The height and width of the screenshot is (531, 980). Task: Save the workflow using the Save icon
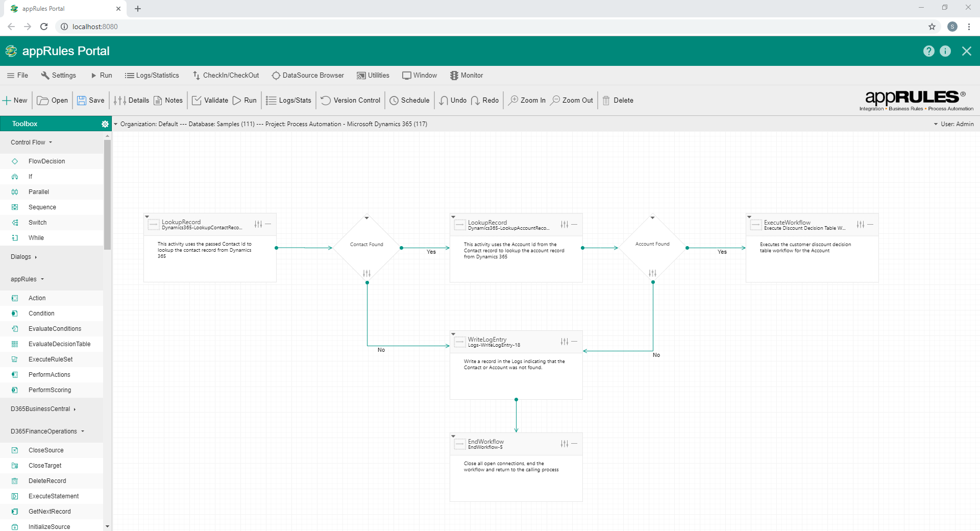(x=90, y=100)
